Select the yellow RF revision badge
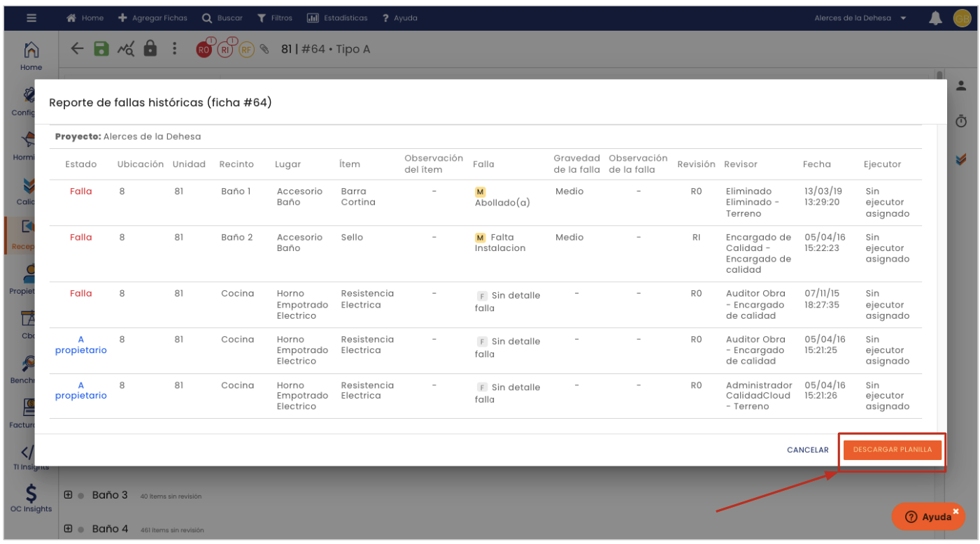Screen dimensions: 980x544 pyautogui.click(x=246, y=50)
